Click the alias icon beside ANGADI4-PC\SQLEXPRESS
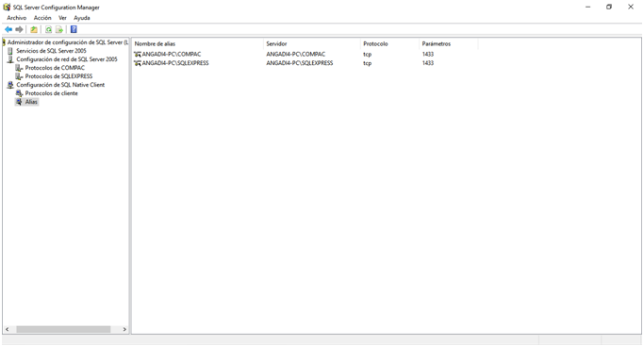The width and height of the screenshot is (644, 346). click(137, 63)
